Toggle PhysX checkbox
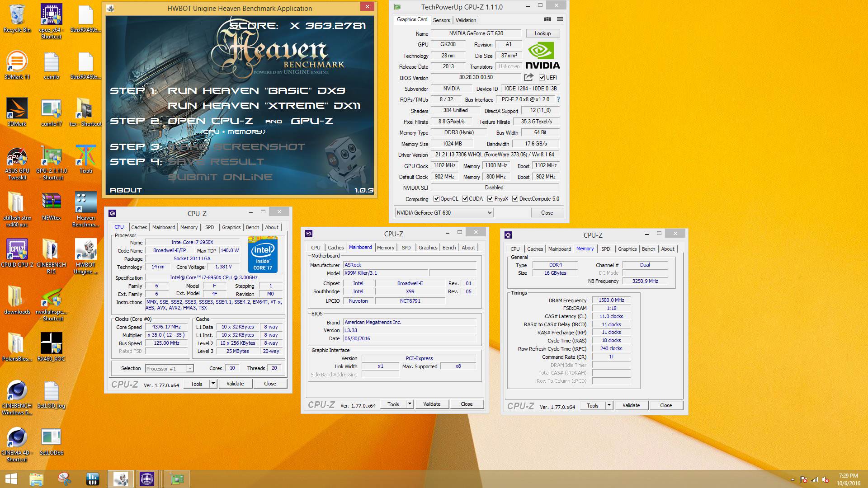 (491, 199)
